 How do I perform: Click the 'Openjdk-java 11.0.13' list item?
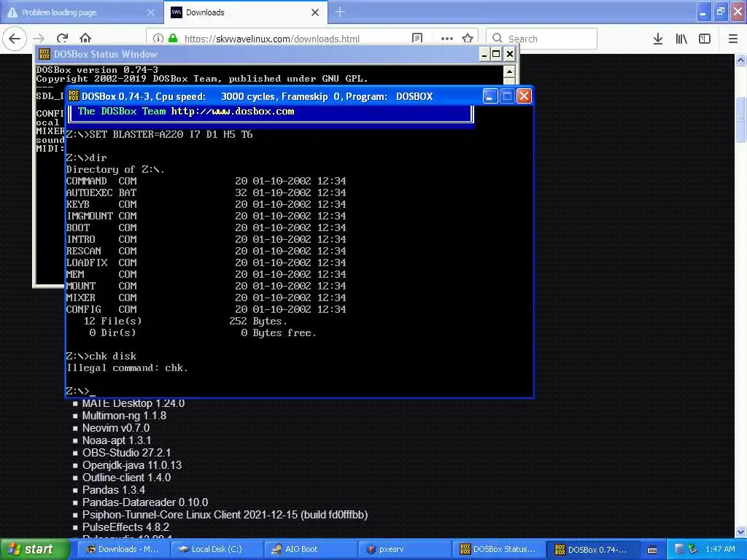132,465
